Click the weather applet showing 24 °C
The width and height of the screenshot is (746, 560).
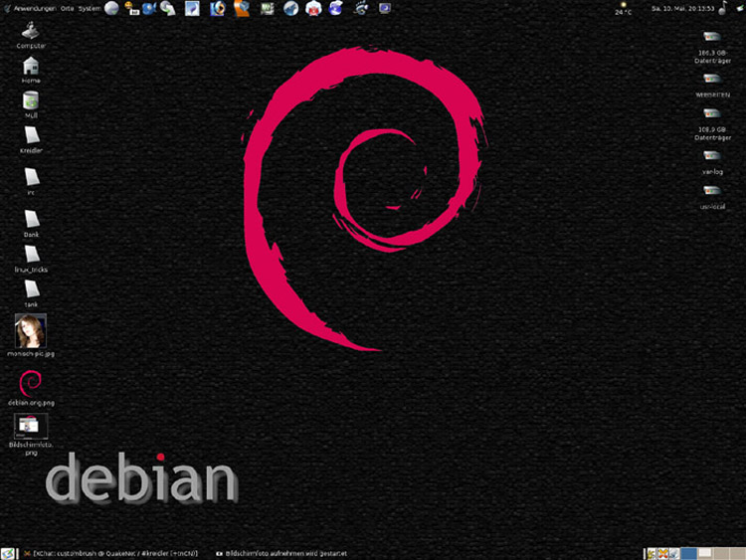pos(623,9)
